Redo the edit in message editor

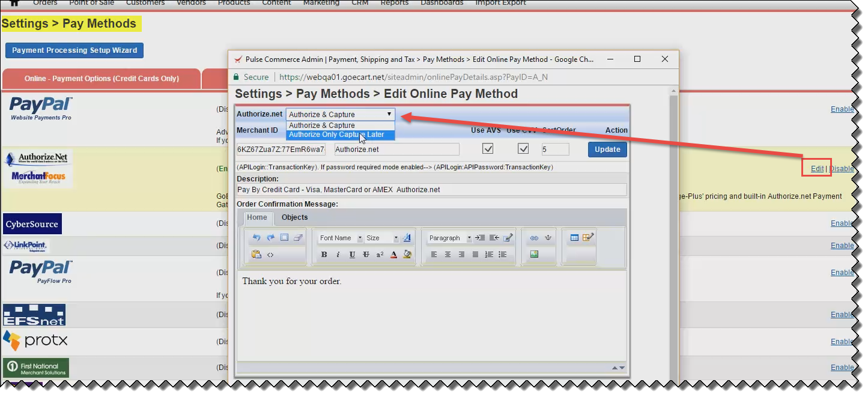pyautogui.click(x=270, y=238)
